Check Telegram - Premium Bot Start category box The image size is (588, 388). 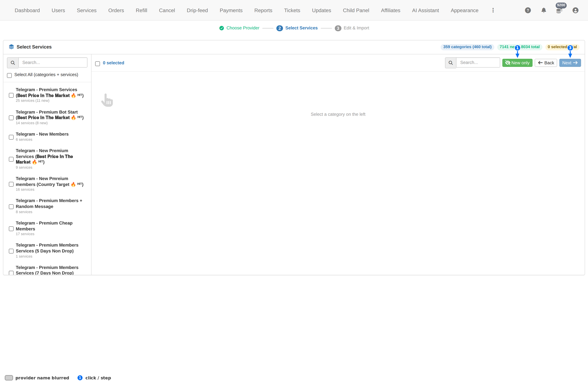(x=11, y=118)
